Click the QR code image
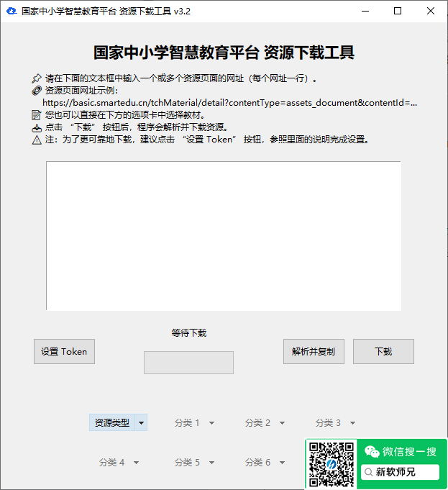This screenshot has width=448, height=490. click(x=332, y=466)
